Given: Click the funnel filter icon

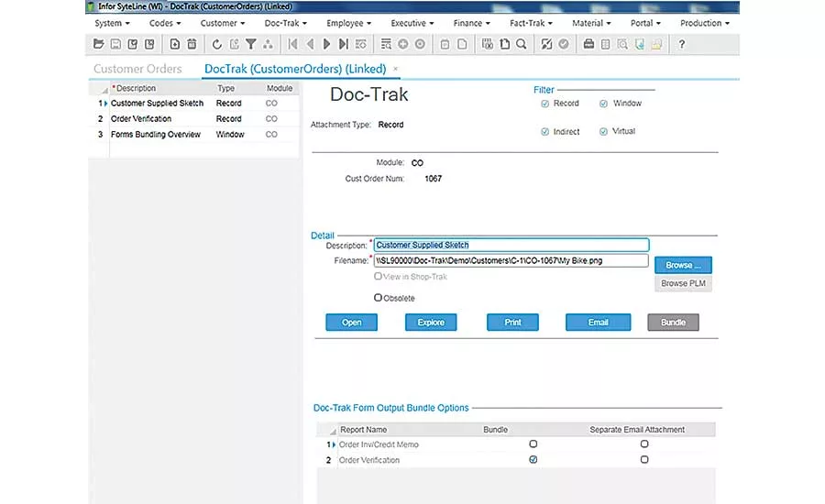Looking at the screenshot, I should tap(251, 44).
